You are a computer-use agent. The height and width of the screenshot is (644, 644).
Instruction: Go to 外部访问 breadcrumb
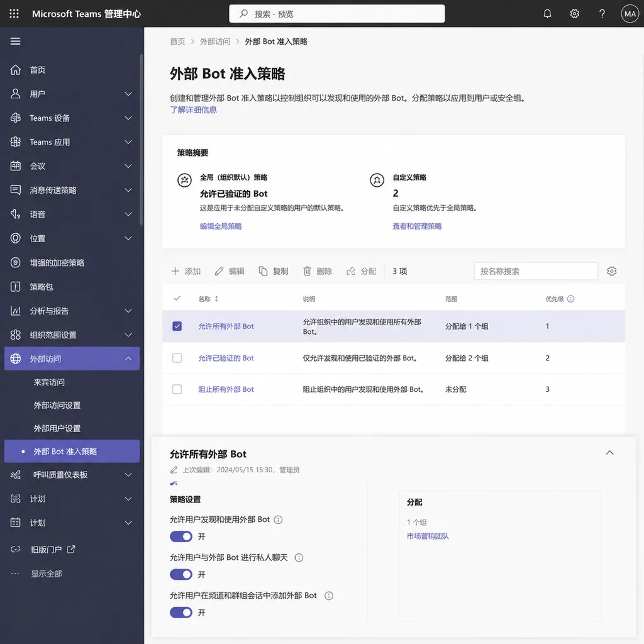[215, 42]
